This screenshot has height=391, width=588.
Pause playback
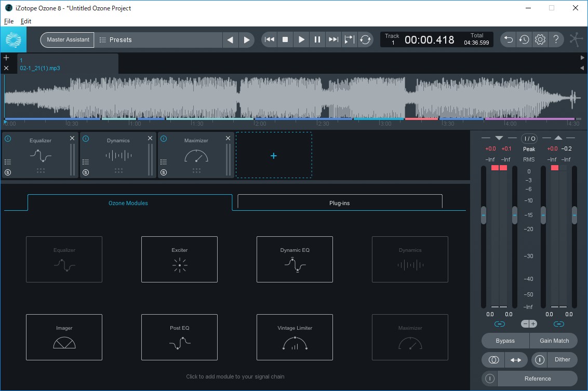tap(317, 39)
